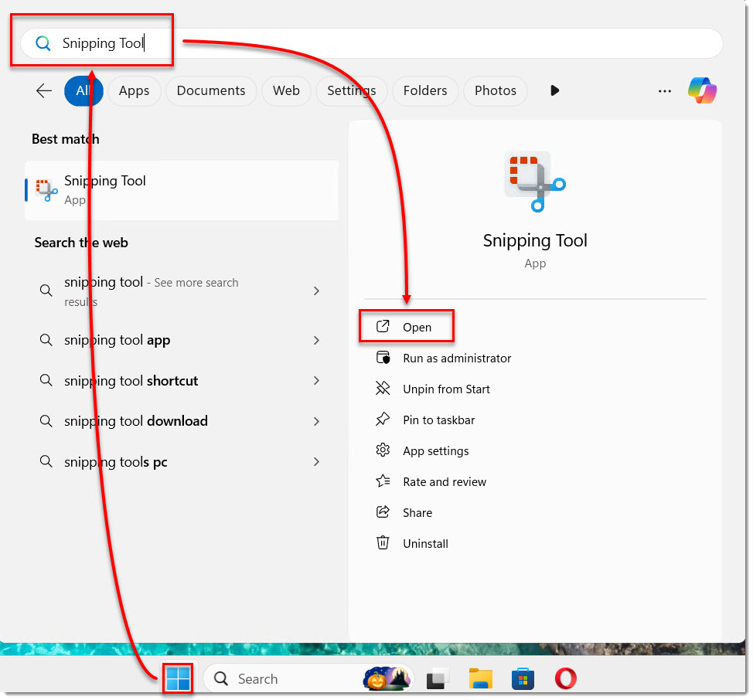Click the 'Snipping Tool' title in details pane
Image resolution: width=753 pixels, height=700 pixels.
click(x=535, y=240)
